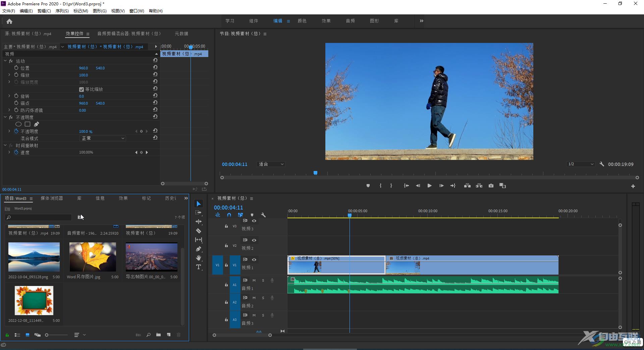Open the blend mode dropdown
Viewport: 644px width, 350px height.
point(103,138)
